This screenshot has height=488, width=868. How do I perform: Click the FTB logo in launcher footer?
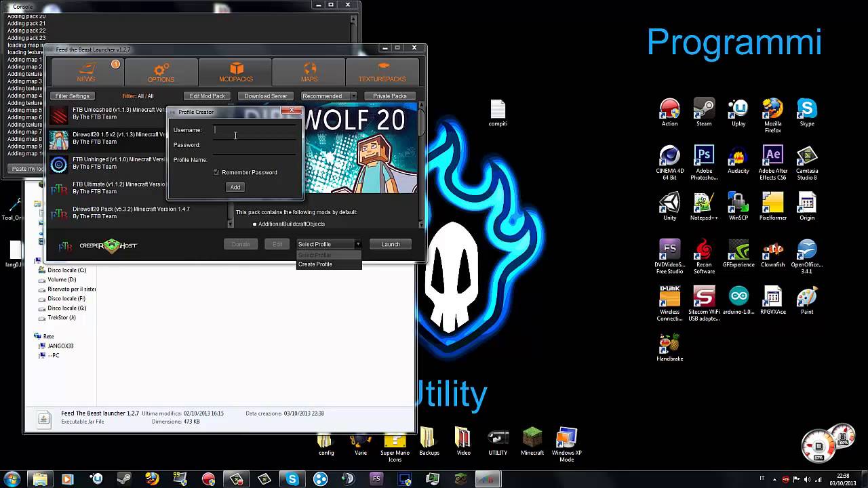[x=65, y=246]
